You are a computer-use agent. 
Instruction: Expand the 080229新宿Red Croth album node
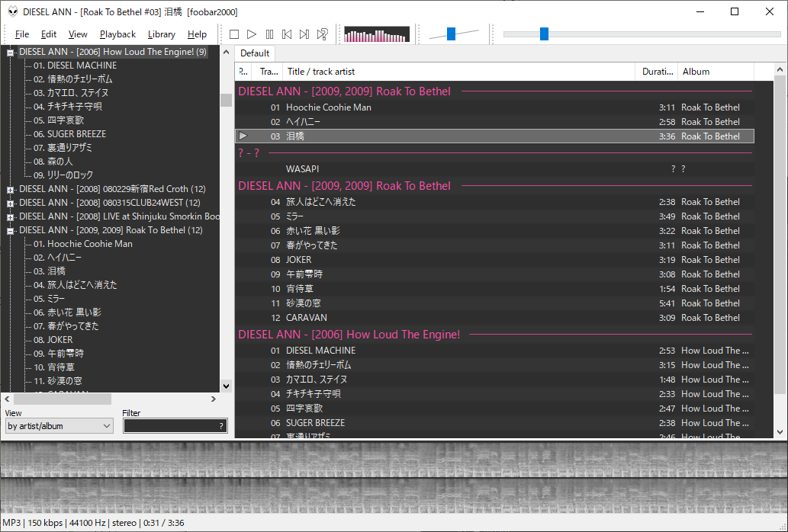coord(9,189)
